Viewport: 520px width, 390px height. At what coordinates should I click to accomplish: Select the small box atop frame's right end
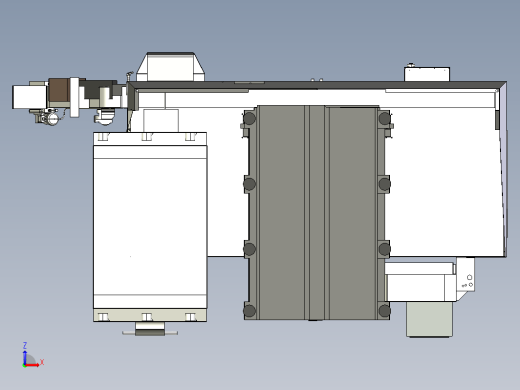coord(427,74)
